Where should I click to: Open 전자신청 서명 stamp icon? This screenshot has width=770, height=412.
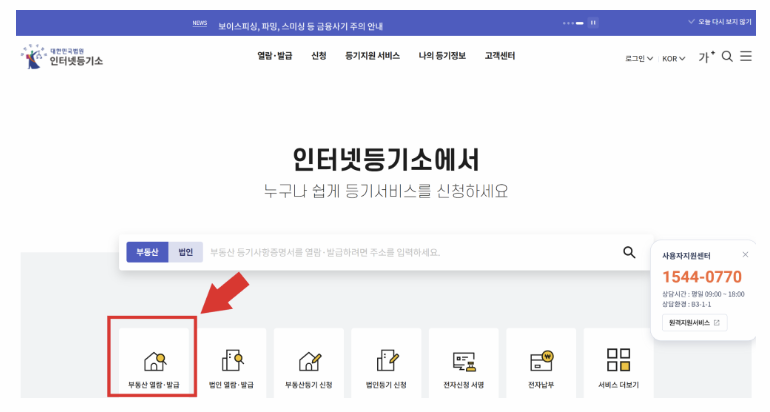click(x=464, y=362)
